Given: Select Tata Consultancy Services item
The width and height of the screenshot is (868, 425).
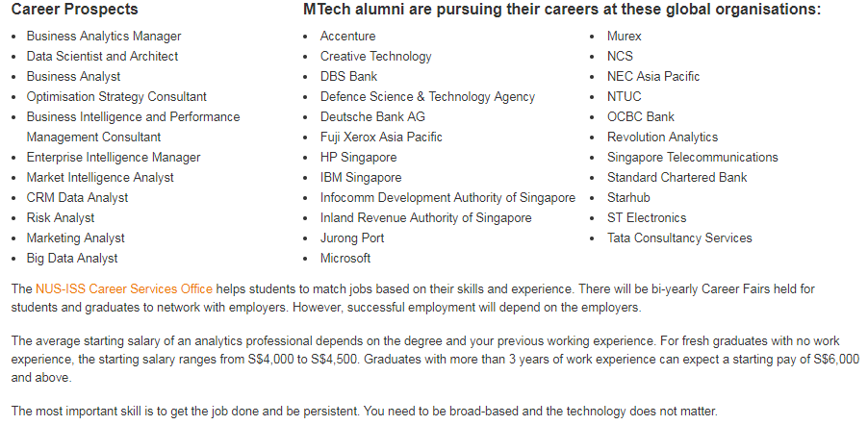Looking at the screenshot, I should pos(679,237).
